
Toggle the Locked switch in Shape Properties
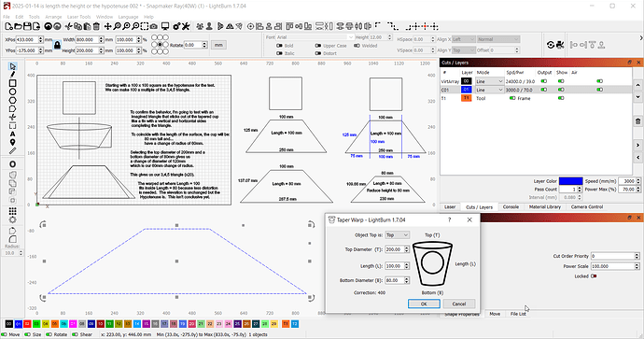[x=594, y=276]
